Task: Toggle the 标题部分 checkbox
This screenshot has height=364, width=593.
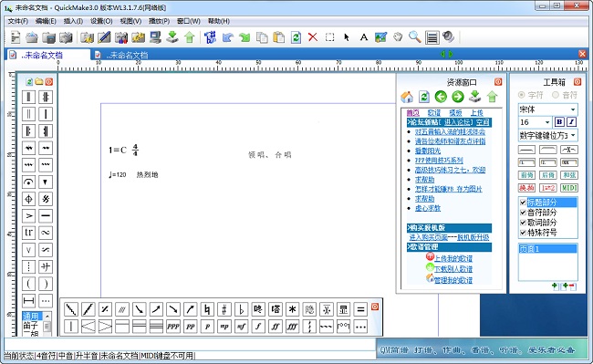Action: coord(523,203)
